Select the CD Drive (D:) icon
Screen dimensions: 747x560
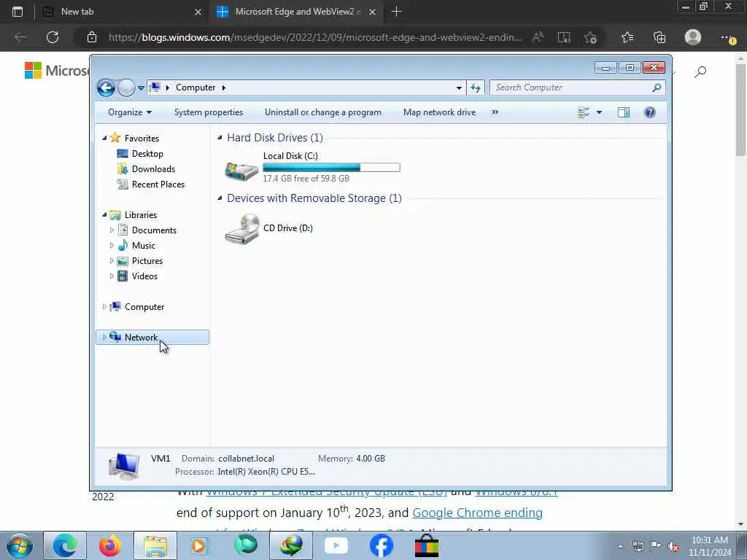point(242,228)
